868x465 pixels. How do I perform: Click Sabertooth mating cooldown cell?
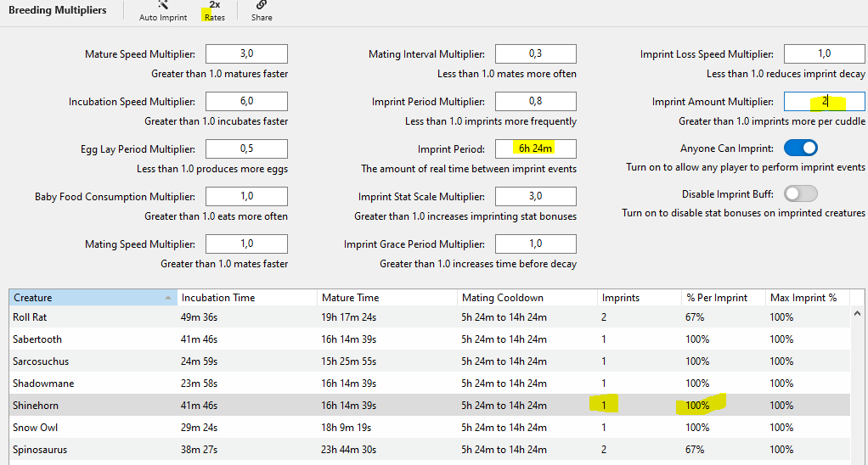click(x=504, y=339)
